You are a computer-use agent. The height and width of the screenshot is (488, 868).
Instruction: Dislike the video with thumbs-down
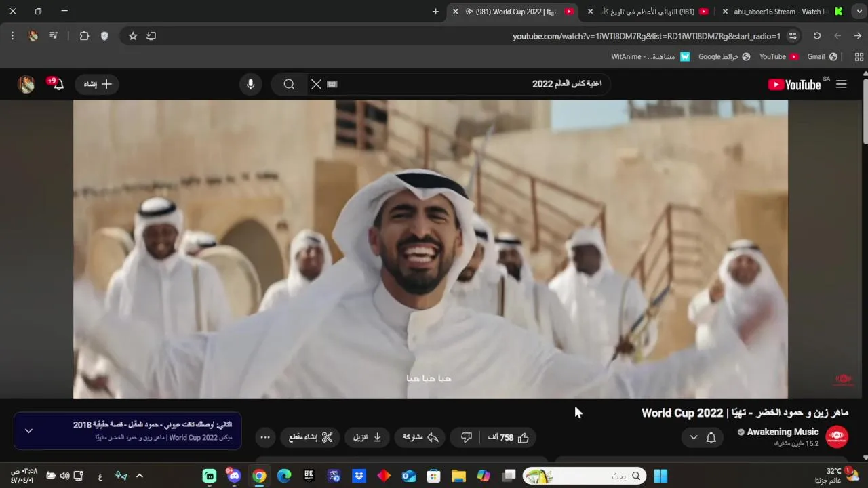pos(467,437)
